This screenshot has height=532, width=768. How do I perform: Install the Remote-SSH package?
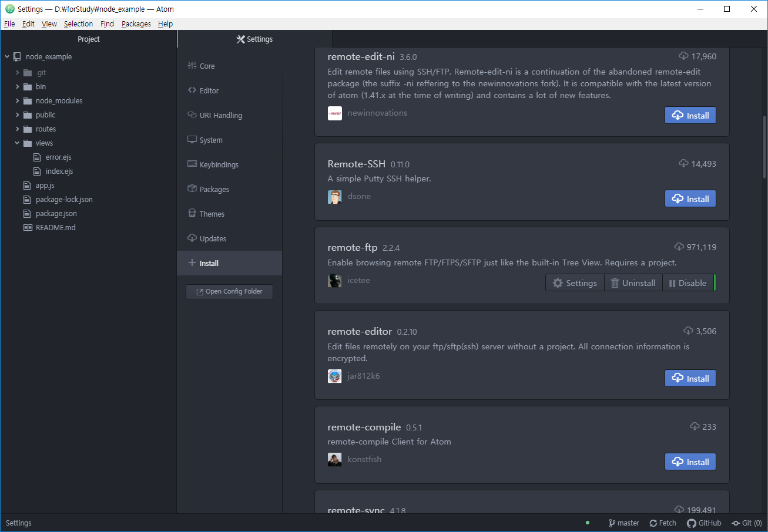click(x=690, y=198)
